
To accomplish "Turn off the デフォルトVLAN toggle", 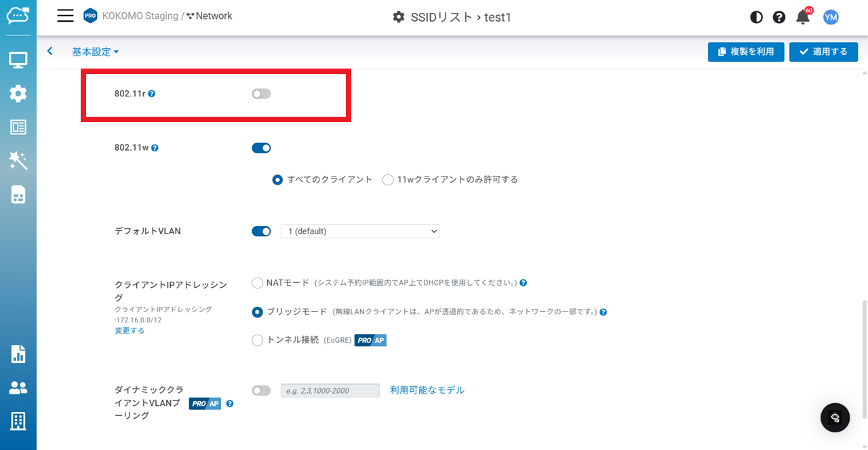I will click(x=261, y=231).
